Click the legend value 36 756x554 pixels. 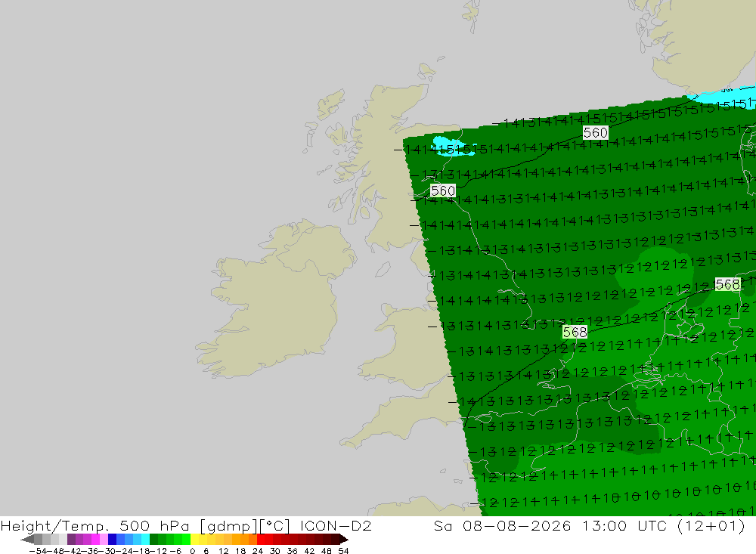click(292, 551)
